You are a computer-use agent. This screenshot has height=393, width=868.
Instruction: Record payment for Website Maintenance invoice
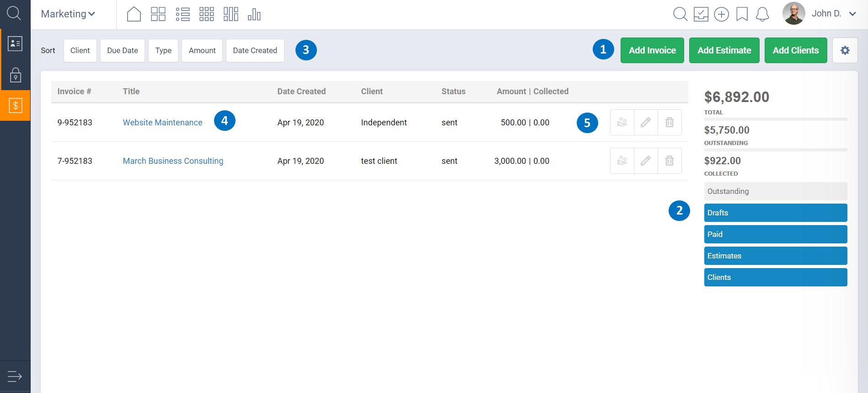622,123
